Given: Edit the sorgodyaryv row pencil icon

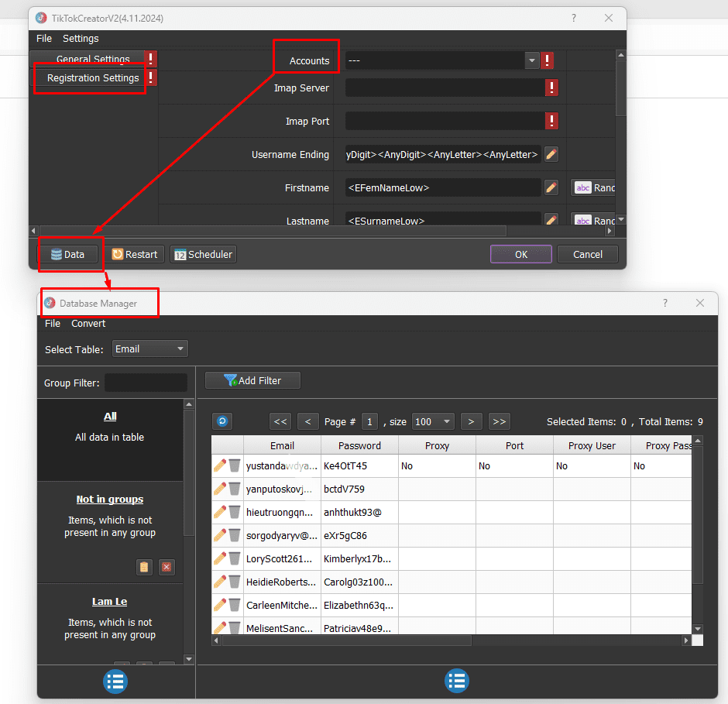Looking at the screenshot, I should click(x=220, y=535).
